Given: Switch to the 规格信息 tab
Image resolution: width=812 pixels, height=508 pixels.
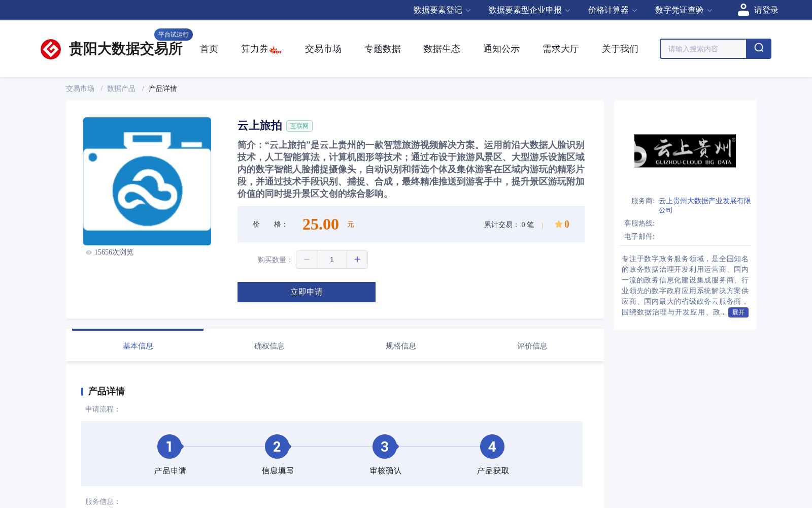Looking at the screenshot, I should (x=401, y=346).
